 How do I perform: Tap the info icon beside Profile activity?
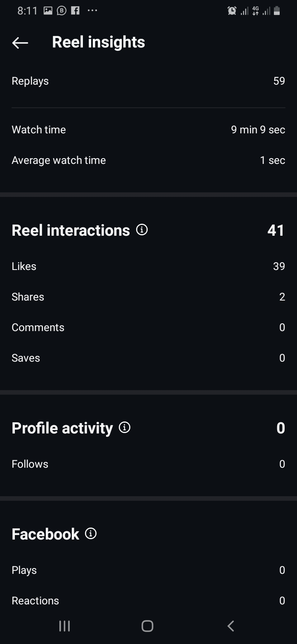125,427
